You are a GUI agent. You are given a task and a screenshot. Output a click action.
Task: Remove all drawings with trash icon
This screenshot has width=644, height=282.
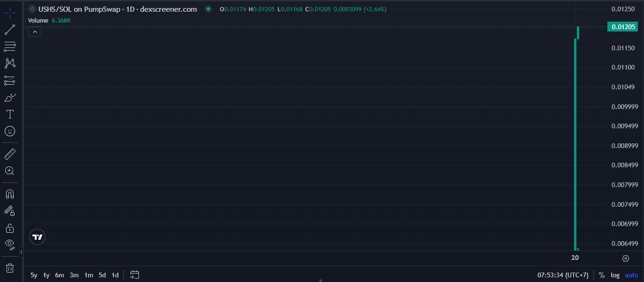[9, 268]
